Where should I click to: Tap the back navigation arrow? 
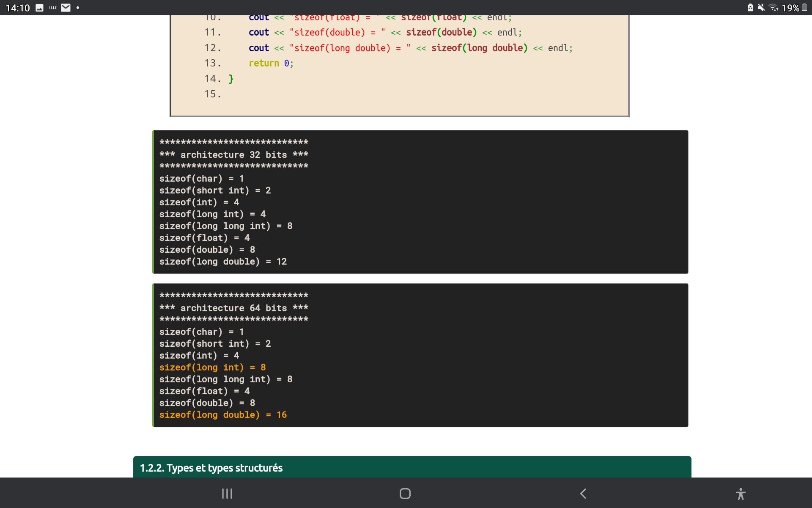point(583,494)
